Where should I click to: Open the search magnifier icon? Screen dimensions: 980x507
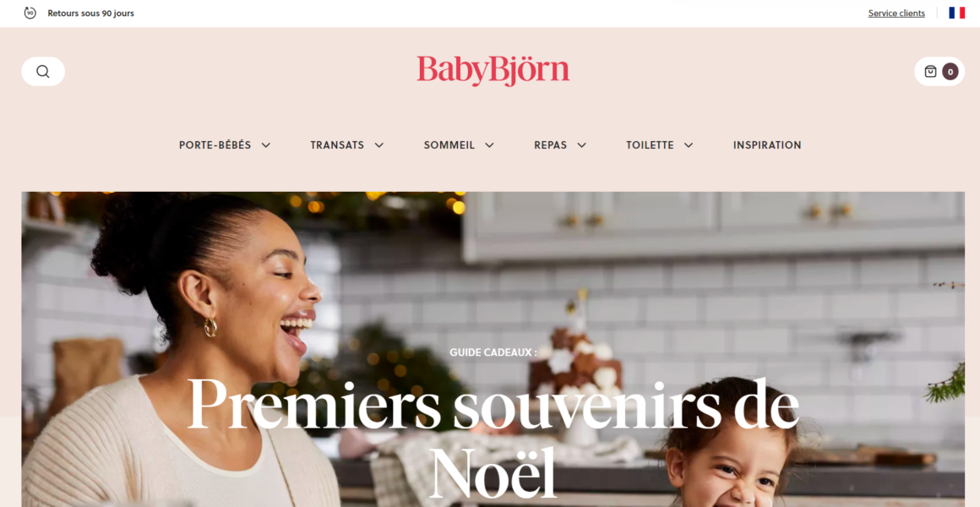(x=42, y=71)
